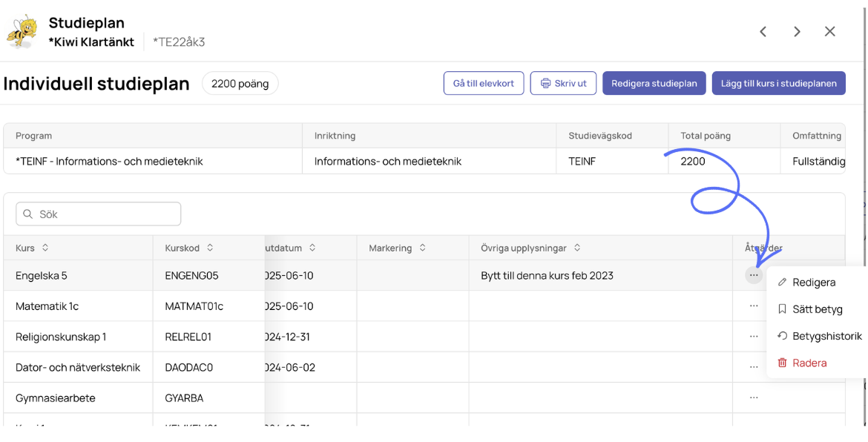Open actions menu for Religionskunskap 1 row
The image size is (868, 442).
point(754,336)
